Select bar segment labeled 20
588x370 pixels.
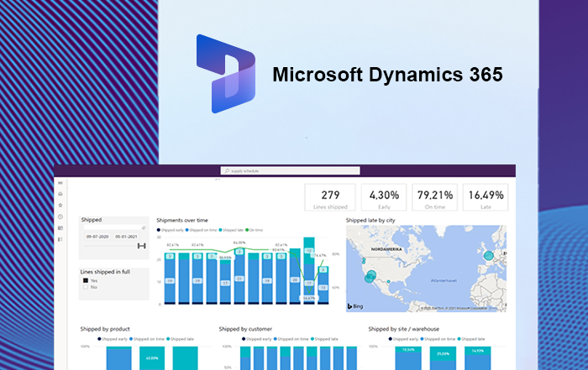[295, 279]
